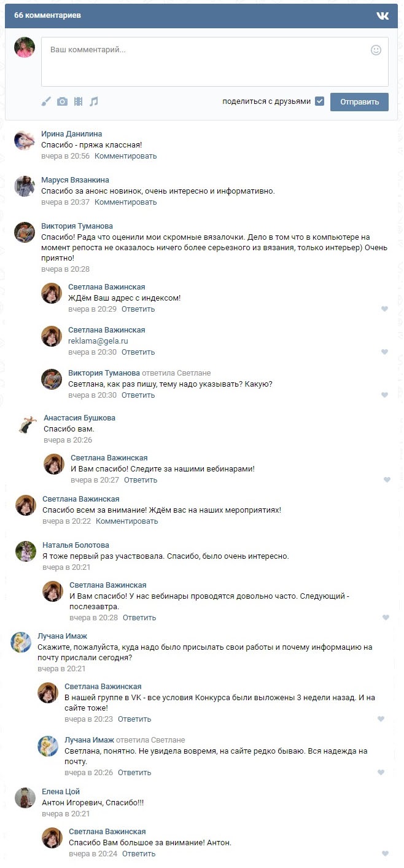The height and width of the screenshot is (868, 404).
Task: Attach audio with music note icon
Action: point(93,101)
